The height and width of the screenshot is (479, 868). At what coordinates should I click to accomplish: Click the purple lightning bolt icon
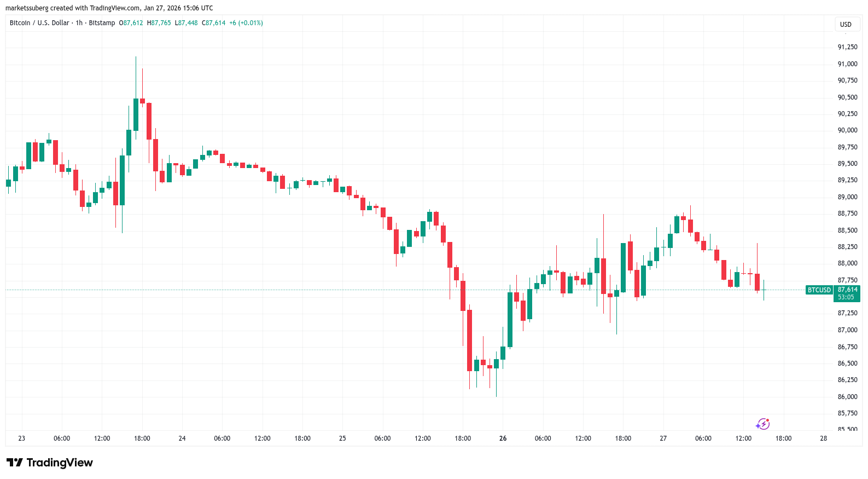(763, 424)
